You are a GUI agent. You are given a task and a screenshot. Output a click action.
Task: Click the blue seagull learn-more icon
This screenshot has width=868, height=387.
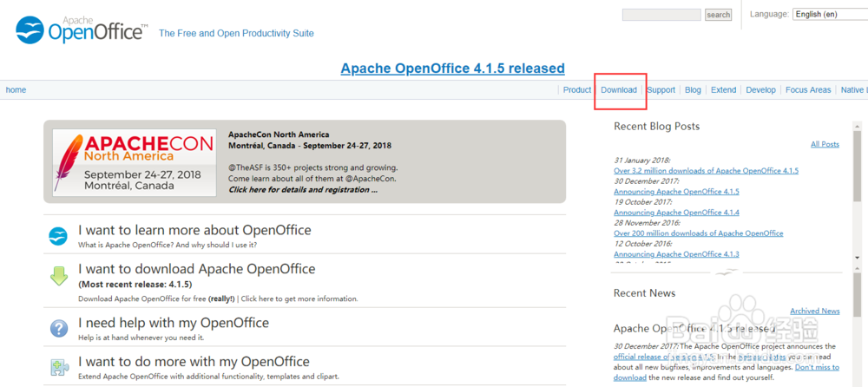[58, 236]
